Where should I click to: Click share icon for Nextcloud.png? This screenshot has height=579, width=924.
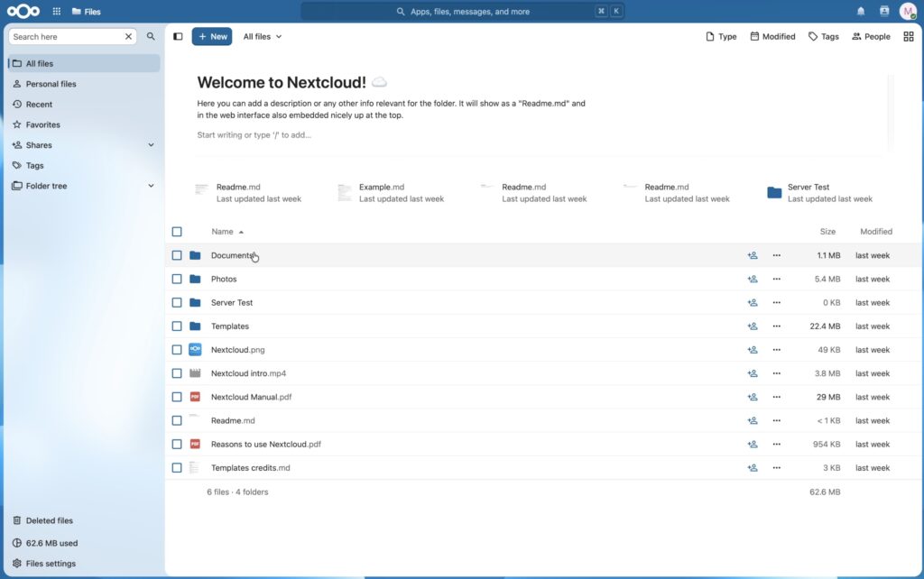(753, 350)
